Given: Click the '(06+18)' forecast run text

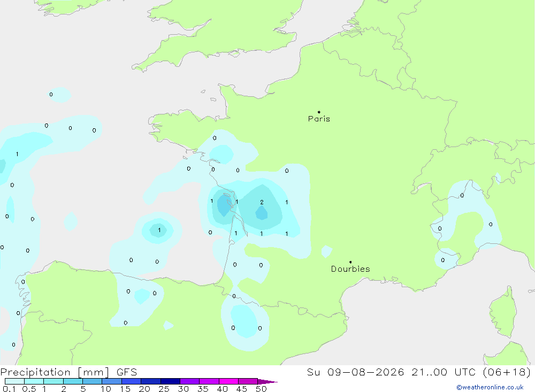Looking at the screenshot, I should point(507,372).
